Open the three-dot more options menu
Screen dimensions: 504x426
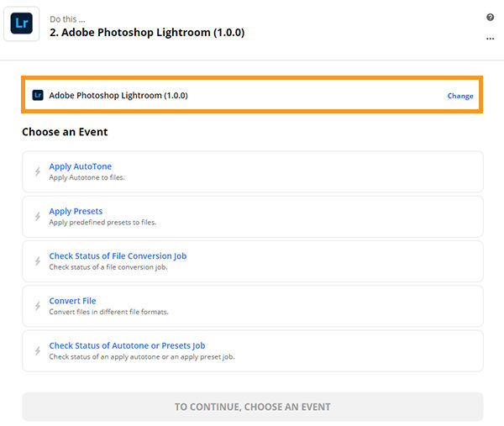490,38
